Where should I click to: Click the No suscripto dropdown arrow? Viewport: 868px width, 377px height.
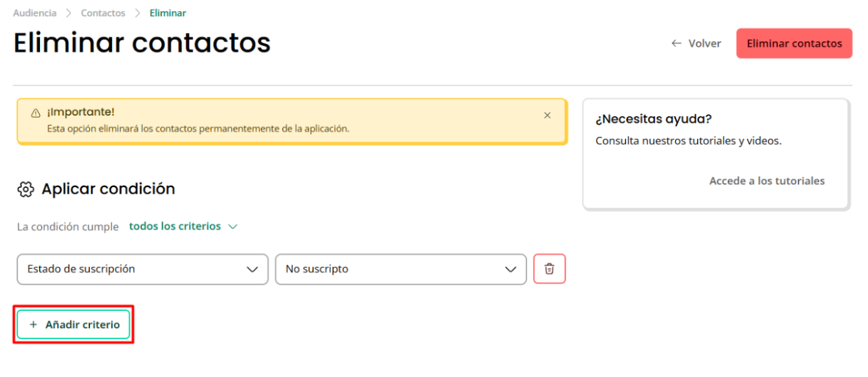511,270
